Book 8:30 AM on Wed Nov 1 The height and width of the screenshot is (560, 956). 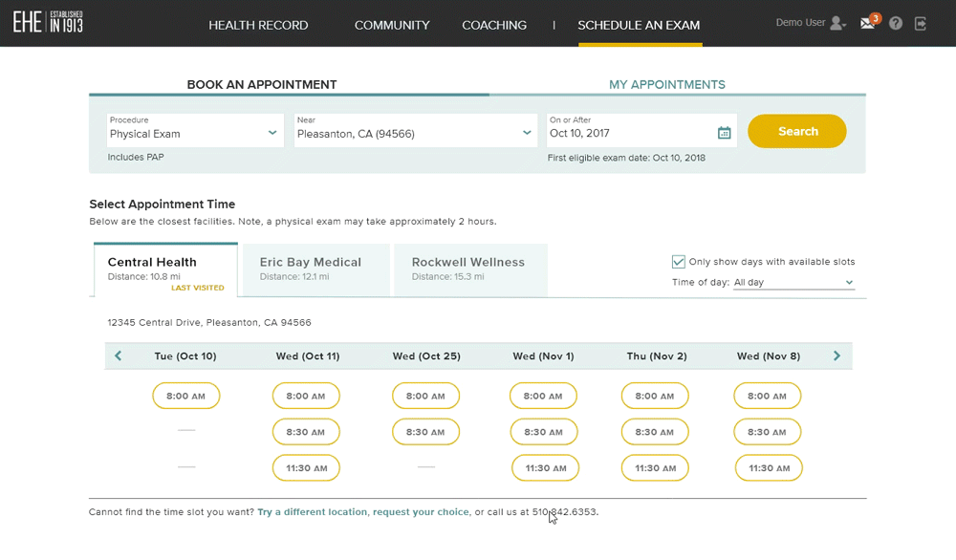(x=544, y=432)
